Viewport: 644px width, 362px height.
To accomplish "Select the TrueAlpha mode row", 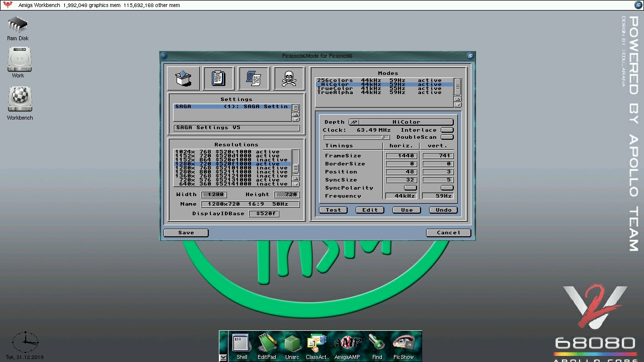I will (x=384, y=93).
